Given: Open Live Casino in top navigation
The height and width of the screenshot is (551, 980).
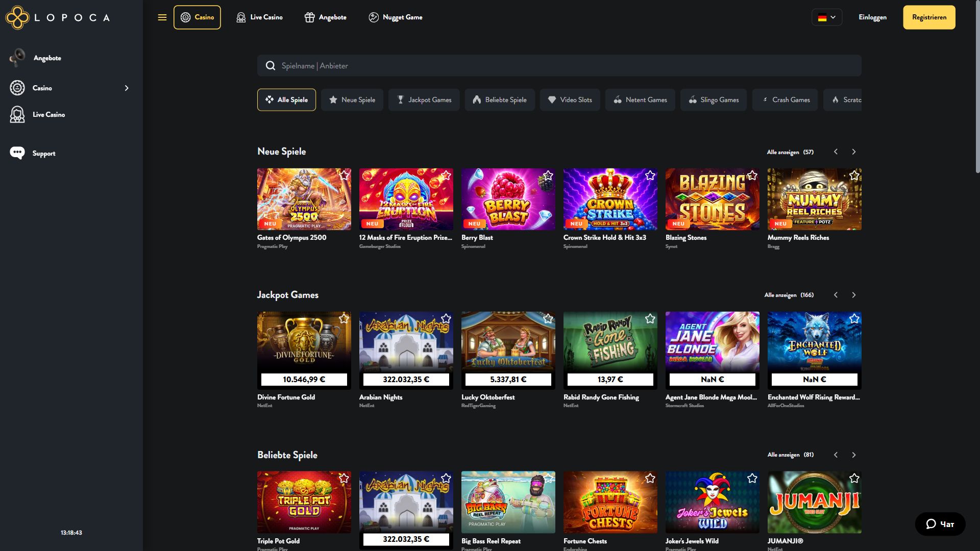Looking at the screenshot, I should click(259, 17).
